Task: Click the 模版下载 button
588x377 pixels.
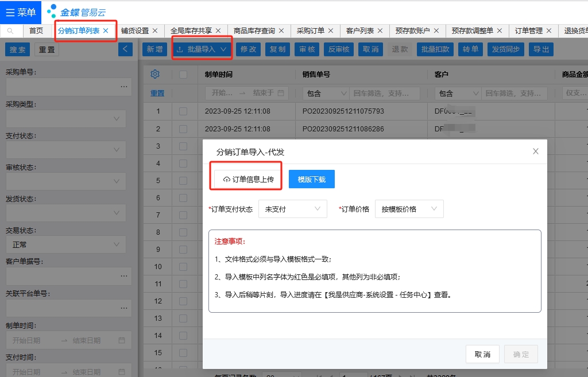Action: coord(311,180)
